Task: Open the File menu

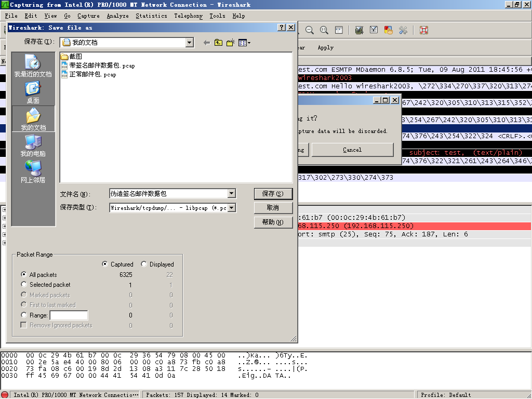Action: click(x=11, y=16)
